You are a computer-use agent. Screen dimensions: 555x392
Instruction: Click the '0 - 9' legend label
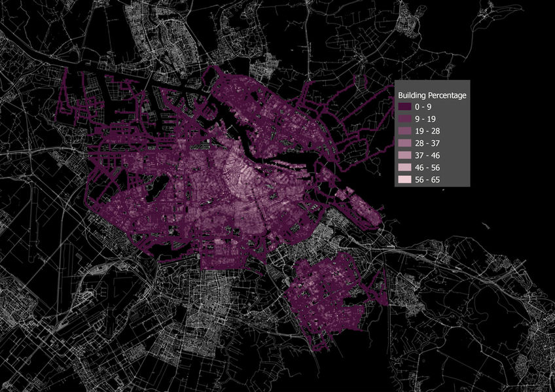point(423,107)
